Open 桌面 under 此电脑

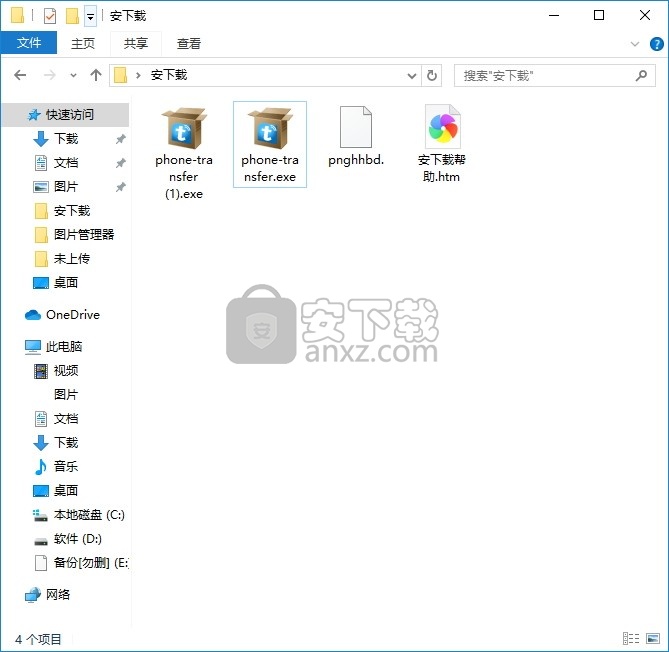[65, 491]
